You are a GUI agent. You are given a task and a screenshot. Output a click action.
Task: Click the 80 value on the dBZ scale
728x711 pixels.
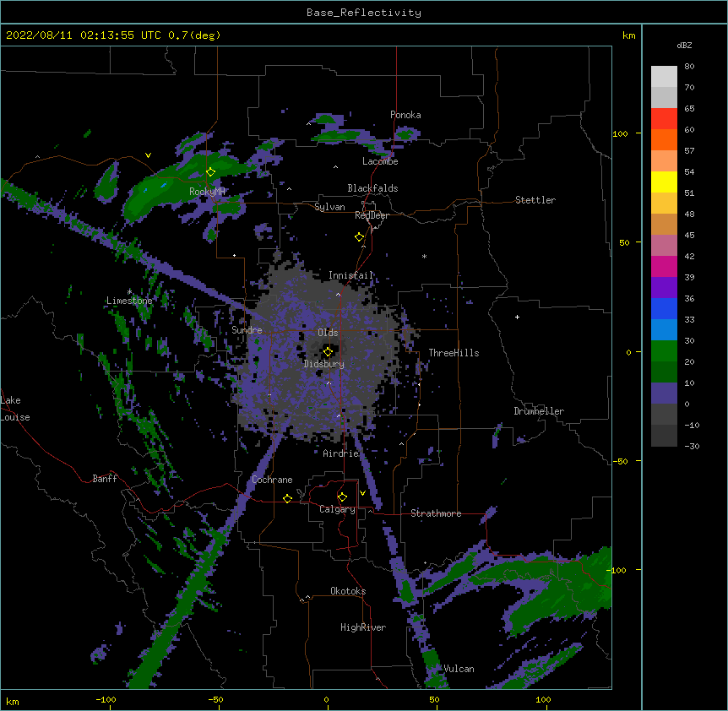pos(689,67)
